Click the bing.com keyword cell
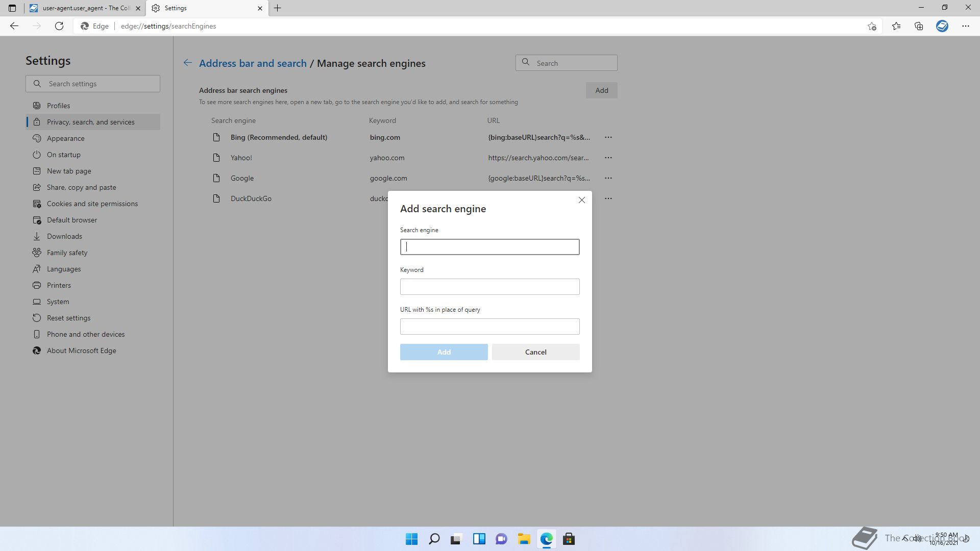Viewport: 980px width, 551px height. tap(385, 137)
